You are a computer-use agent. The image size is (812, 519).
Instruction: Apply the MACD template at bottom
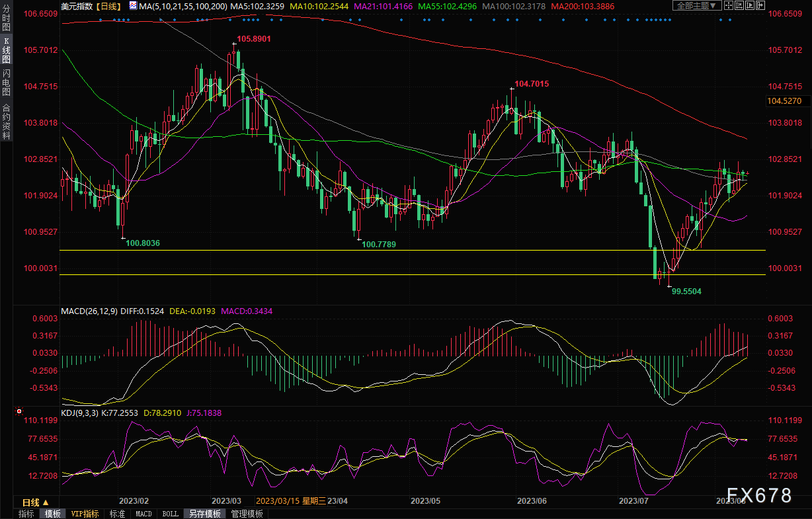[x=143, y=514]
